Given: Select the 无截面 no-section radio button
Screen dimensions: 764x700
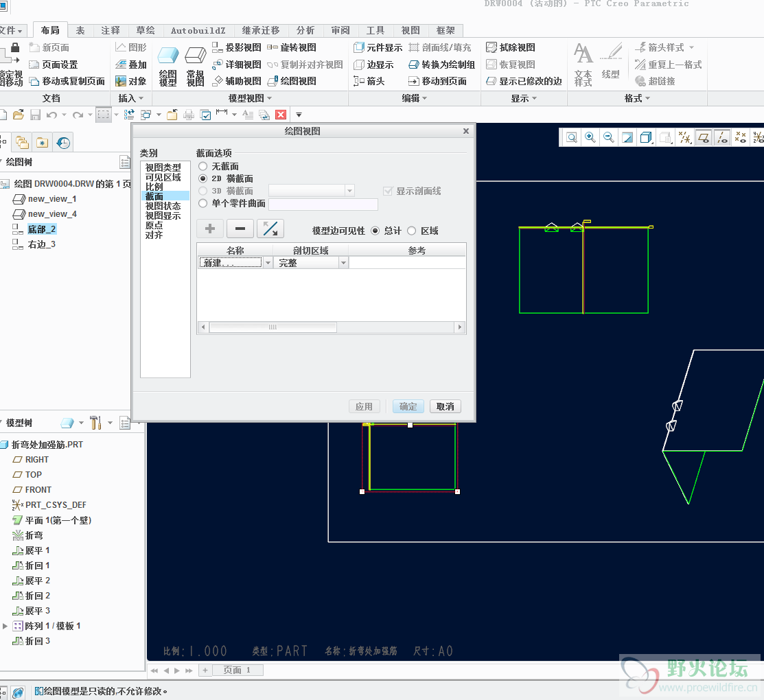Looking at the screenshot, I should tap(203, 167).
